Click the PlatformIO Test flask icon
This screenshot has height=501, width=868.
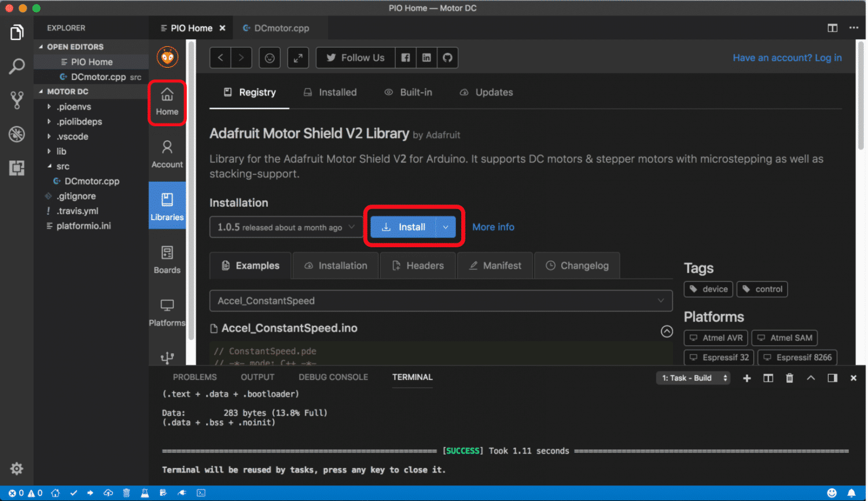click(x=145, y=493)
